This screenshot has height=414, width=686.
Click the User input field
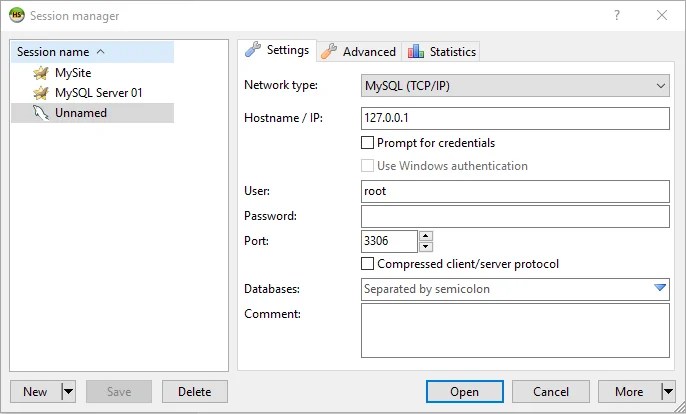(x=515, y=191)
